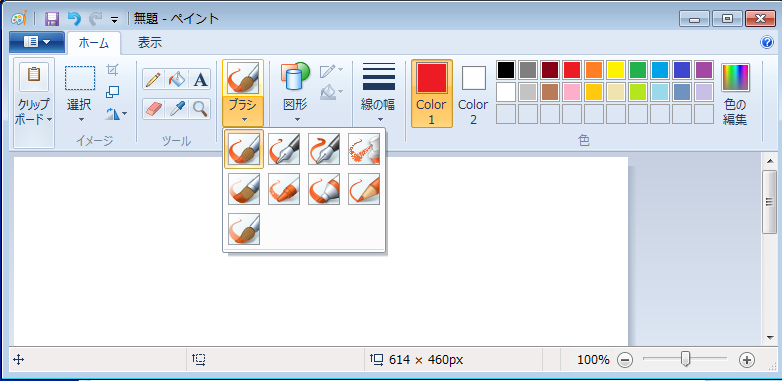Select the Pencil tool

(154, 80)
